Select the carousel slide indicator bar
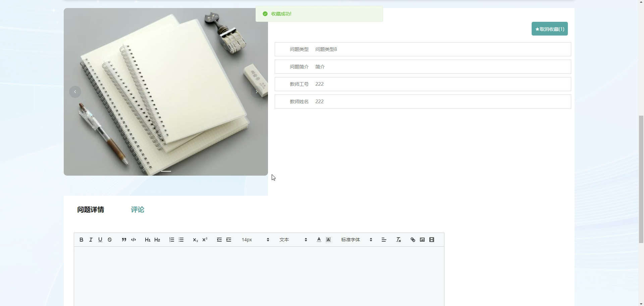 coord(166,171)
